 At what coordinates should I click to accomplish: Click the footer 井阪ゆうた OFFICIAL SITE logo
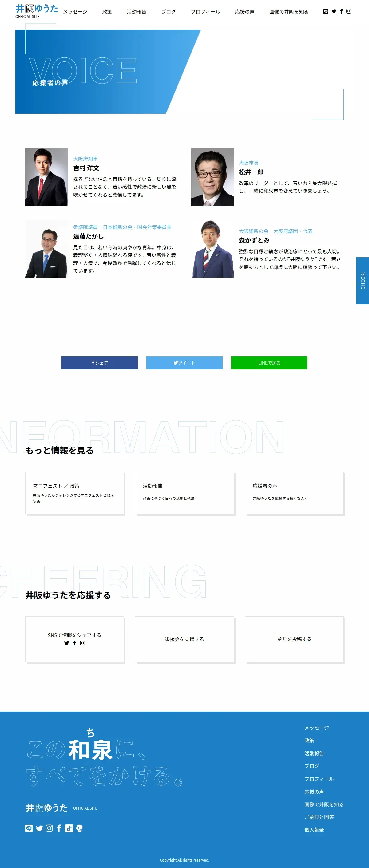click(x=61, y=808)
